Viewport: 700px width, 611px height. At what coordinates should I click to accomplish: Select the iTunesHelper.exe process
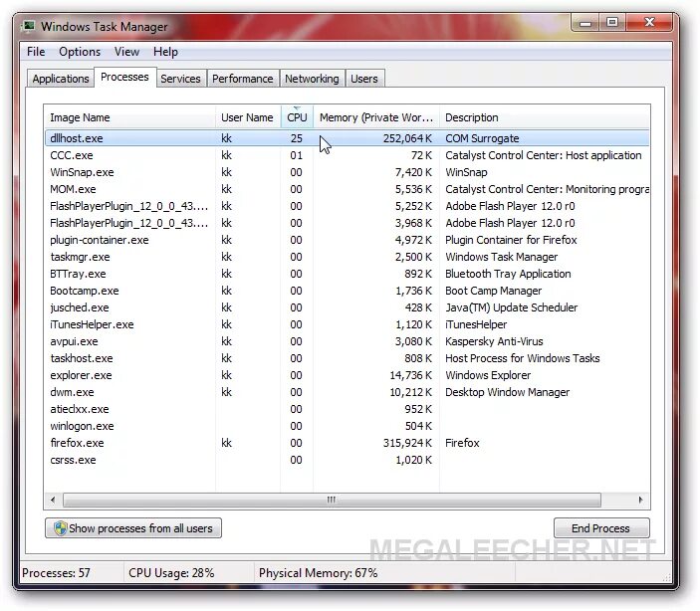point(347,325)
